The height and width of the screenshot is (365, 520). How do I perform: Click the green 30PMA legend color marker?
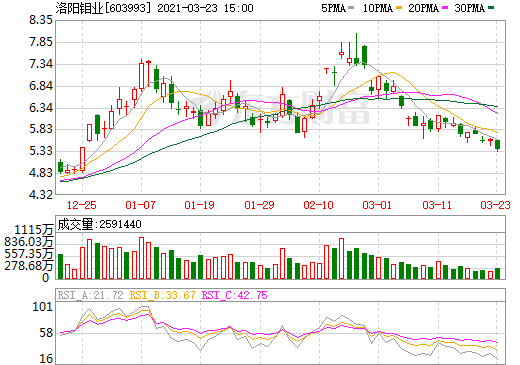(x=491, y=8)
